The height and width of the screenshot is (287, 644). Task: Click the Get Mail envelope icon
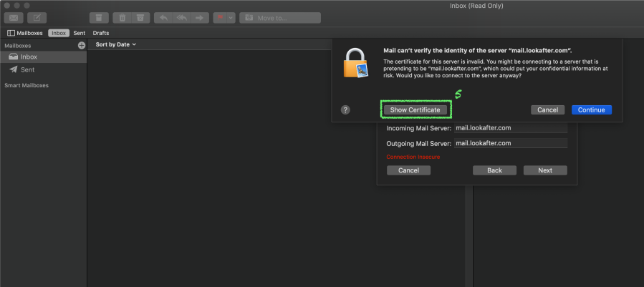(14, 17)
